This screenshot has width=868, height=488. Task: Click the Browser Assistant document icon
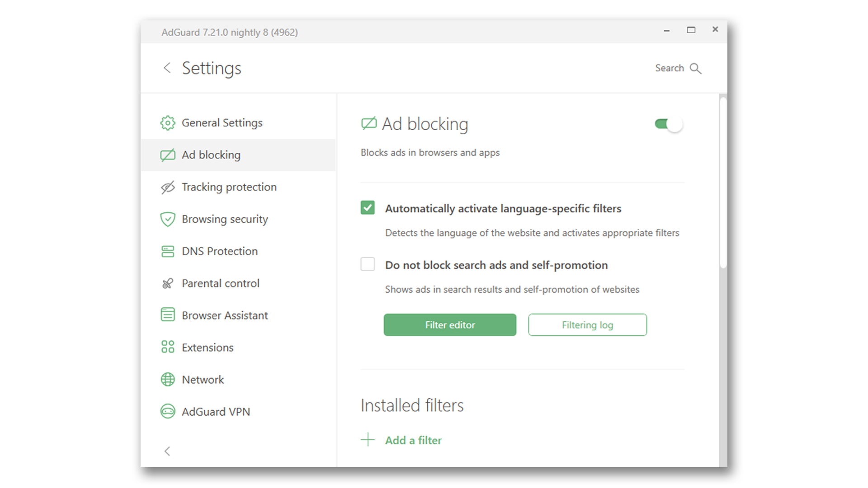[167, 315]
